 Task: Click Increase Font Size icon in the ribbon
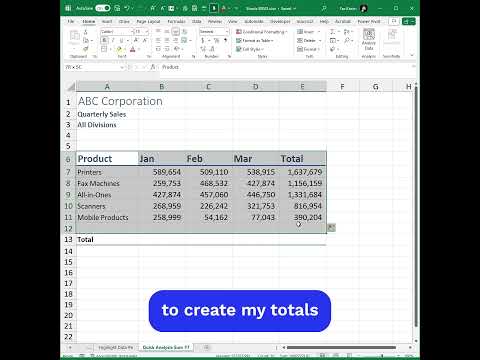[x=136, y=40]
